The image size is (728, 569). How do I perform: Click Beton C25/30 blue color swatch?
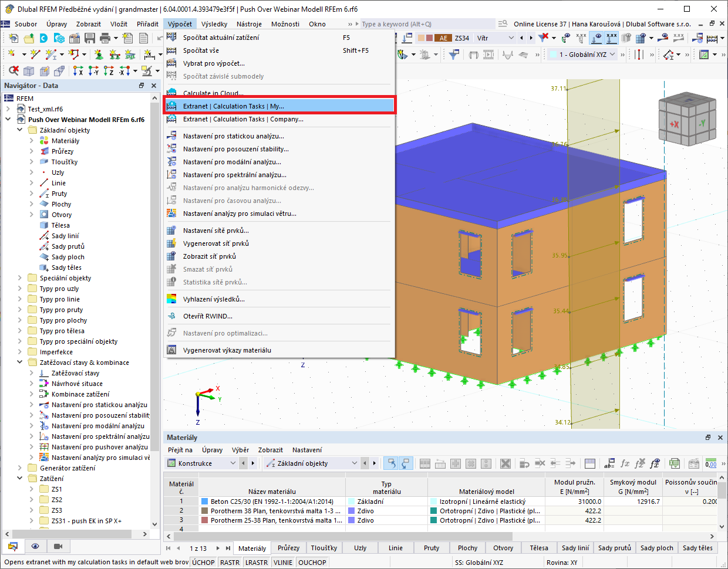point(205,502)
